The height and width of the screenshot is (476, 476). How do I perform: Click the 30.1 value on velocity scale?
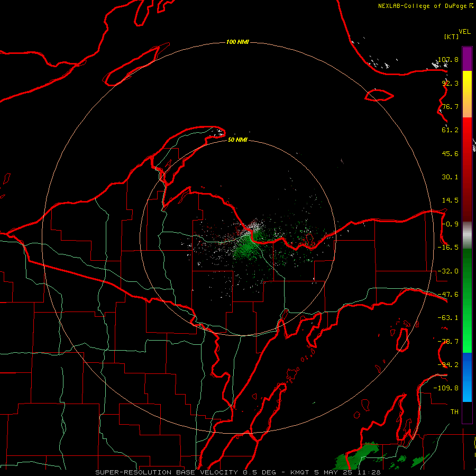pyautogui.click(x=450, y=177)
